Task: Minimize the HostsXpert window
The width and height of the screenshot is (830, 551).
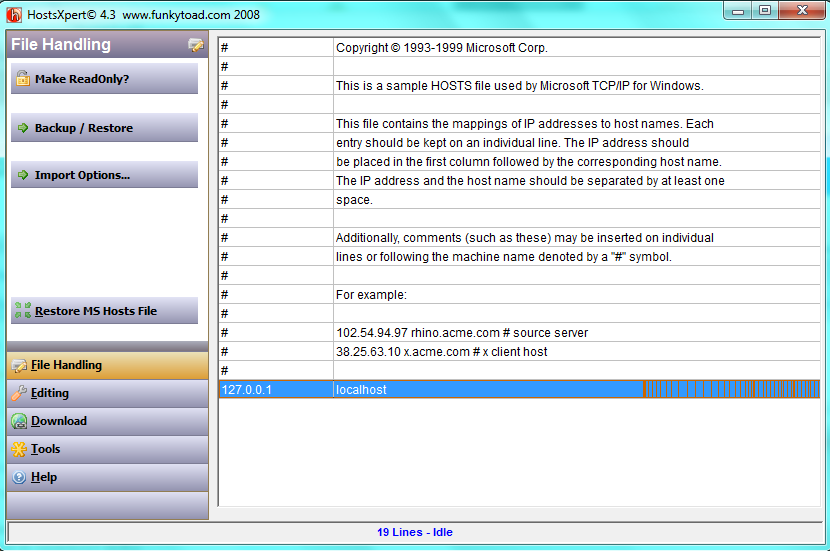Action: (738, 10)
